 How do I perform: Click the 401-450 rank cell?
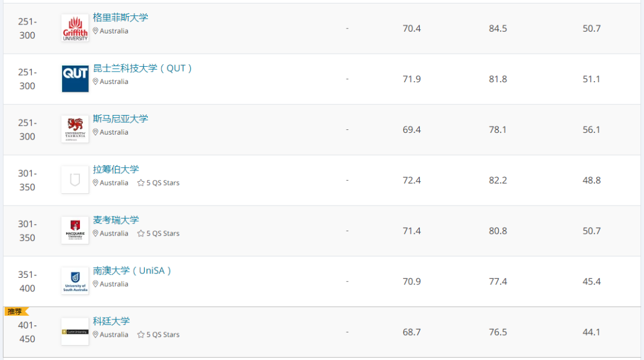point(27,332)
